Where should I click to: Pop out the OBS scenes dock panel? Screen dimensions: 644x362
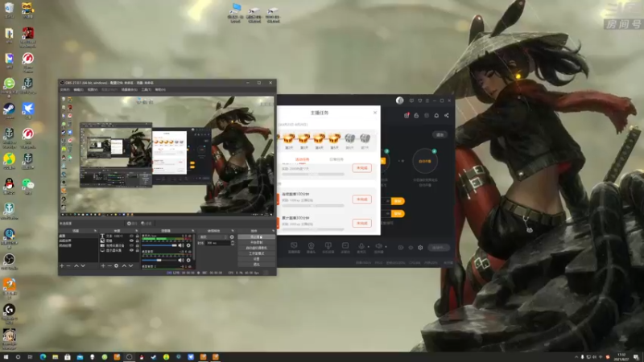pyautogui.click(x=95, y=231)
